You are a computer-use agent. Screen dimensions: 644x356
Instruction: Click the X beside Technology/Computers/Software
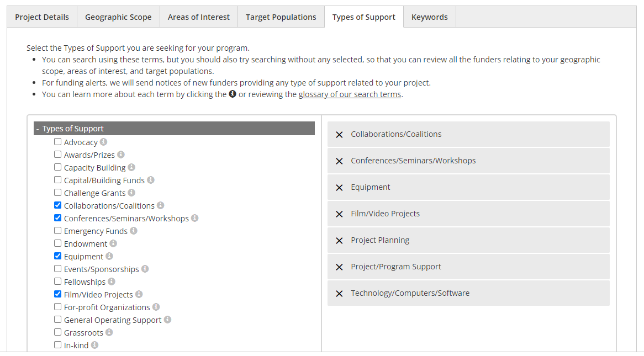[339, 294]
